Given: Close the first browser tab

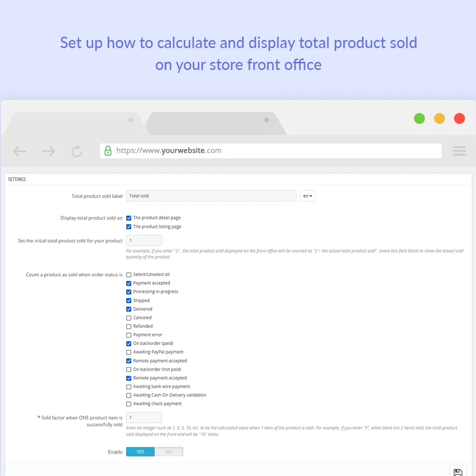Looking at the screenshot, I should (x=130, y=120).
